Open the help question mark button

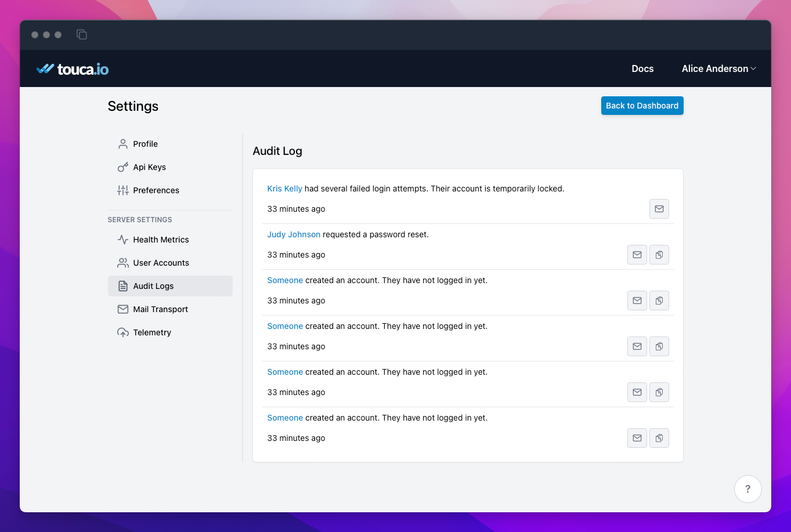click(747, 488)
